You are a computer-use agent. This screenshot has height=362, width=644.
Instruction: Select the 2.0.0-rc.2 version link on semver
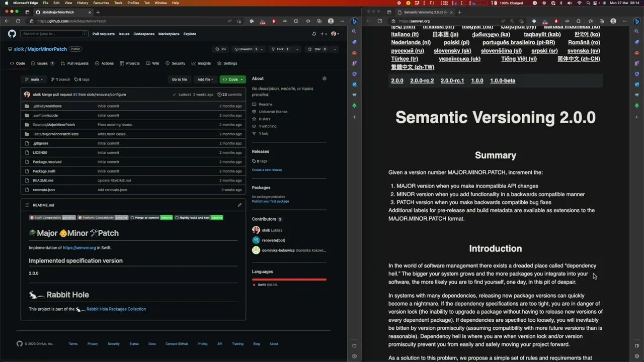tap(422, 80)
